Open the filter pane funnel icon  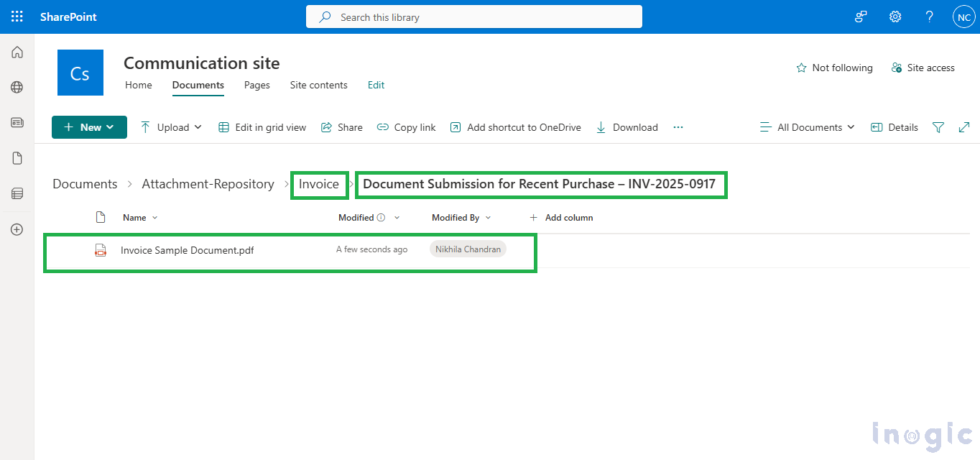pyautogui.click(x=938, y=127)
